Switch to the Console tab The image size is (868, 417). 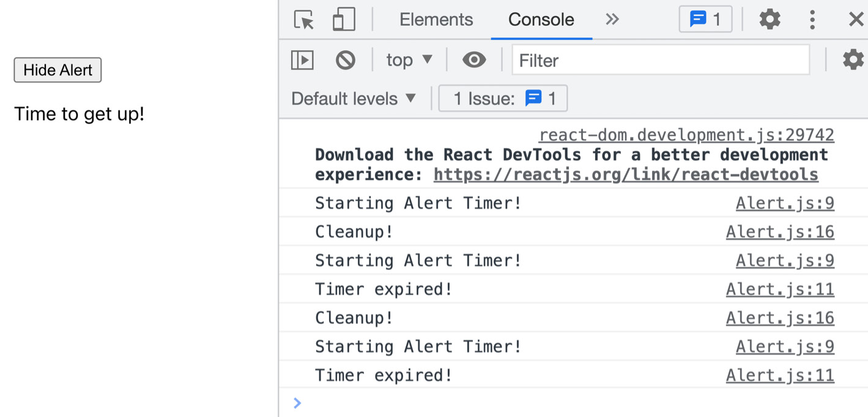coord(541,19)
